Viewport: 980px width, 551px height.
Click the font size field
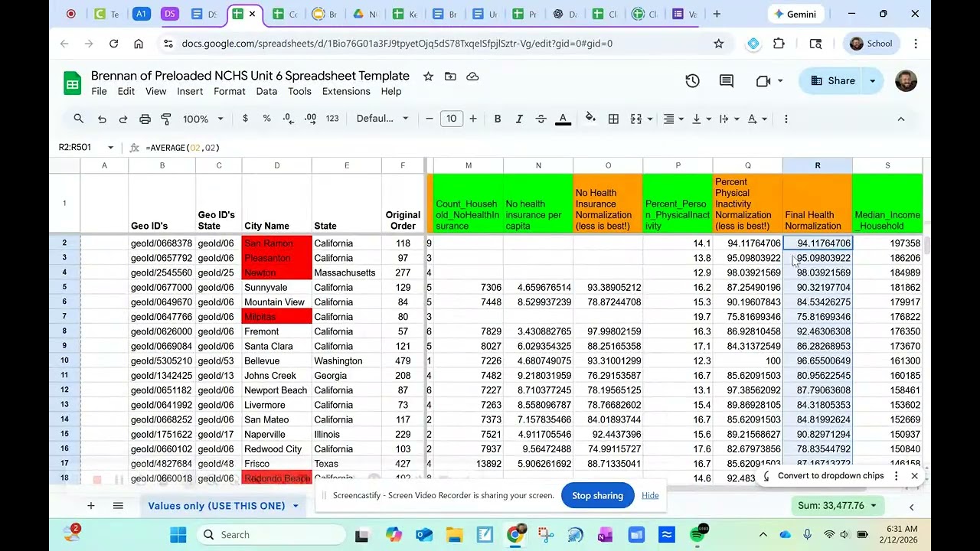click(452, 119)
